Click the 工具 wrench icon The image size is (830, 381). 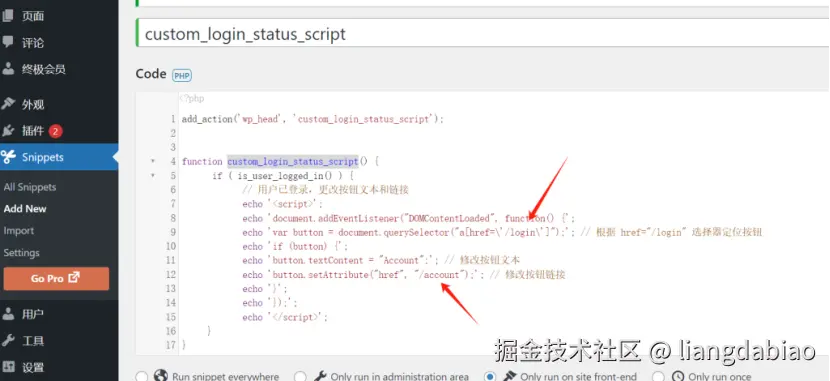coord(7,340)
